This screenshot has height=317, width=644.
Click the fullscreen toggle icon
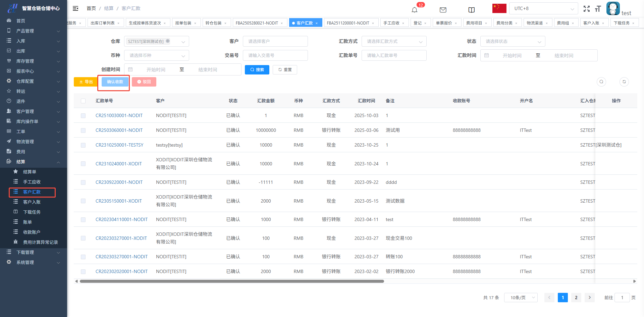point(586,9)
